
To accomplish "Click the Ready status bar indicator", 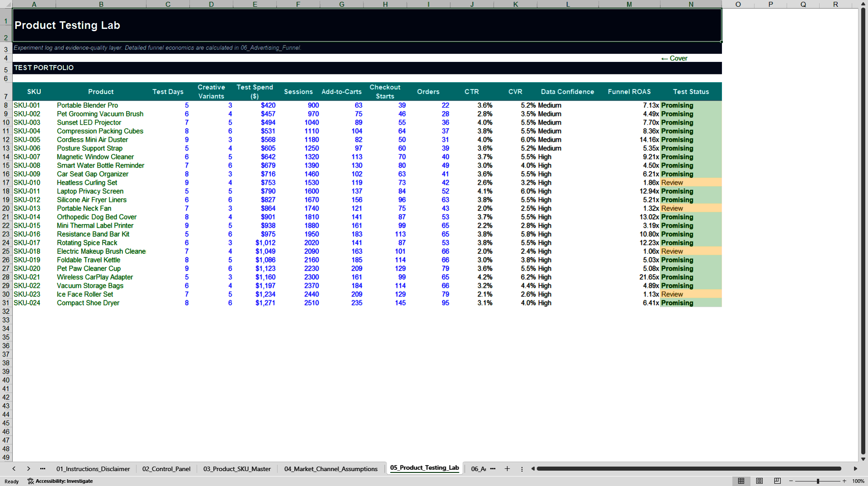I will [x=12, y=481].
